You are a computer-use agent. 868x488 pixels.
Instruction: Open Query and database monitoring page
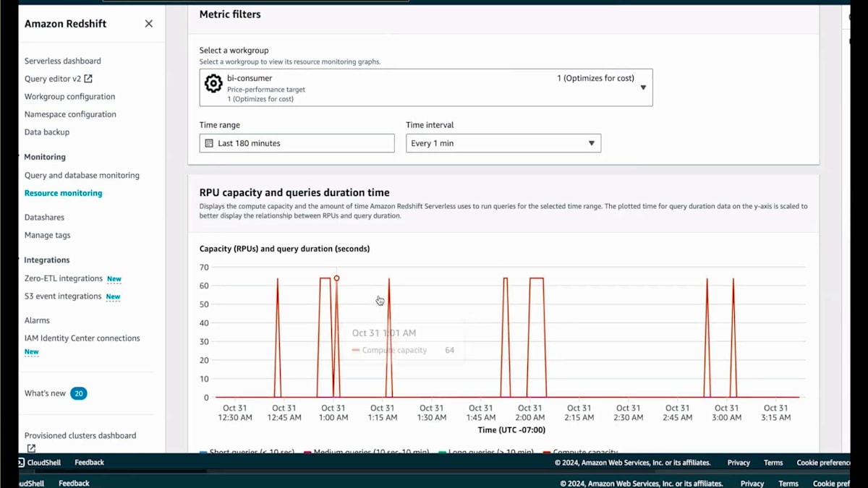[82, 175]
